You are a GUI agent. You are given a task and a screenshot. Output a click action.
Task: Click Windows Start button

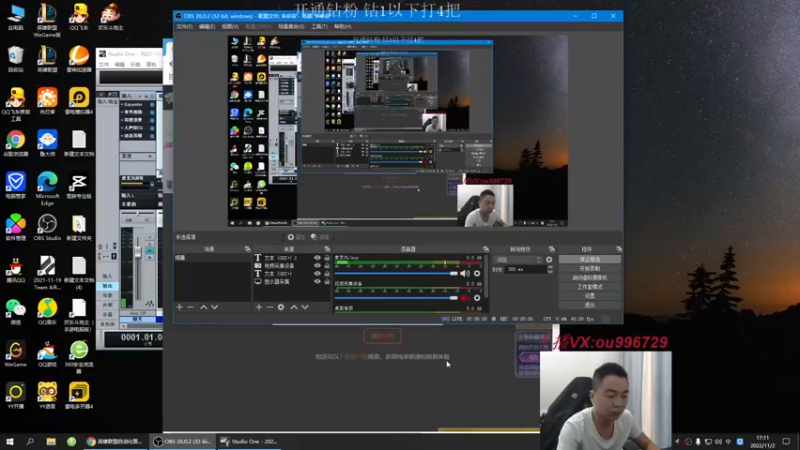10,441
